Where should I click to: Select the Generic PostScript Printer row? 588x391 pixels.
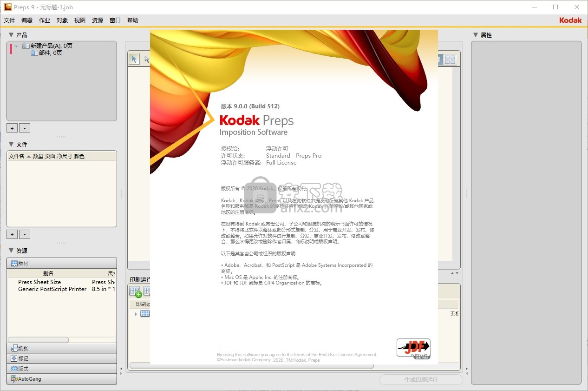click(x=62, y=289)
